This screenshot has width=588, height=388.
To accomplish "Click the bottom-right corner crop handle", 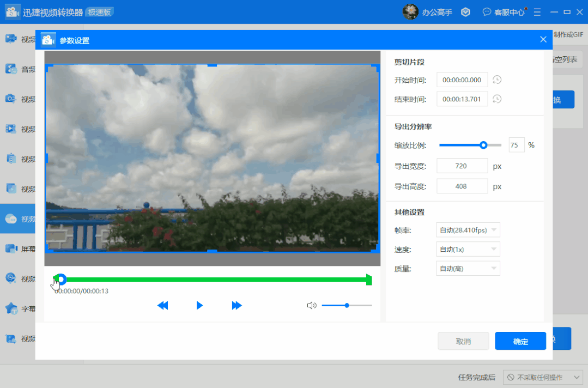I will point(376,248).
